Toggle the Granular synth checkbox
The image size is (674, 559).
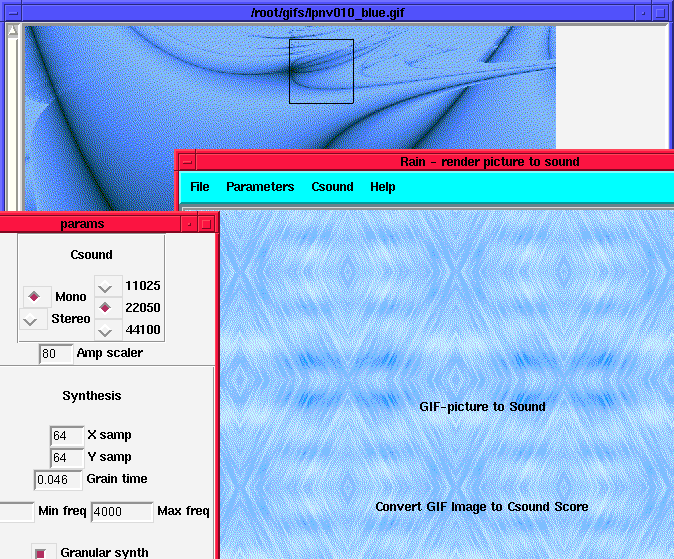[41, 552]
